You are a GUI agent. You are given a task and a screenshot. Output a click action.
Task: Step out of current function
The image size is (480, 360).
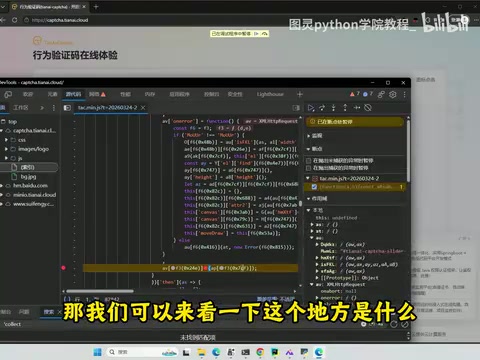pyautogui.click(x=345, y=108)
